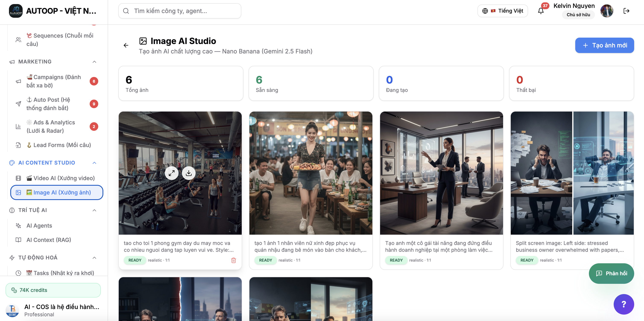Click the notification bell icon

(541, 11)
